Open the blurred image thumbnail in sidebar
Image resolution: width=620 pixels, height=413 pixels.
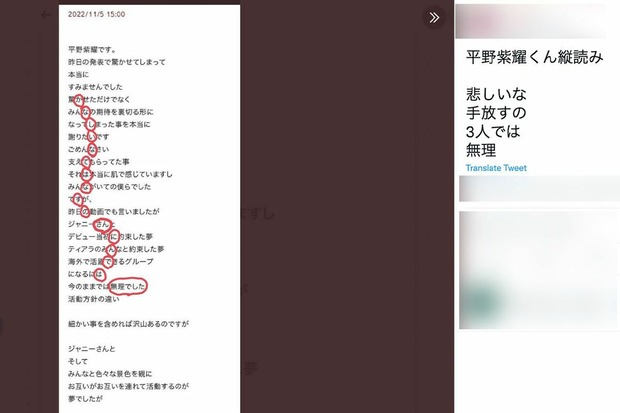539,270
